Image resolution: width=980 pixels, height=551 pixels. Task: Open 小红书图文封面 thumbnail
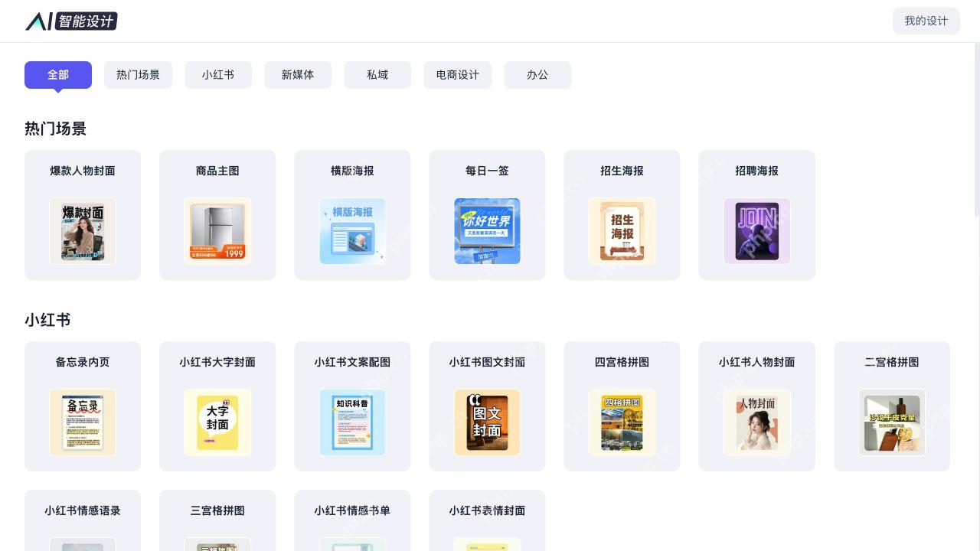tap(487, 422)
